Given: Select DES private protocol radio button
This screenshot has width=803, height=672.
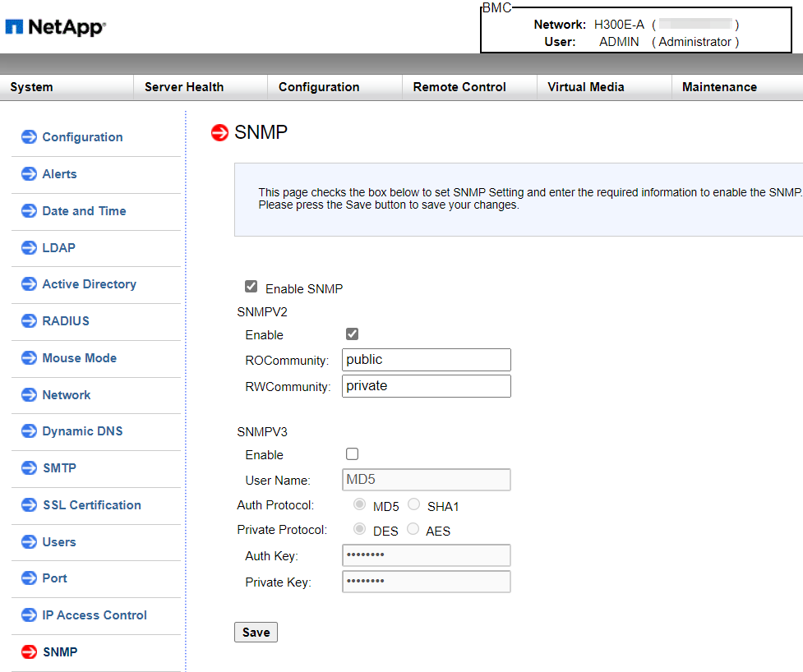Looking at the screenshot, I should click(359, 529).
